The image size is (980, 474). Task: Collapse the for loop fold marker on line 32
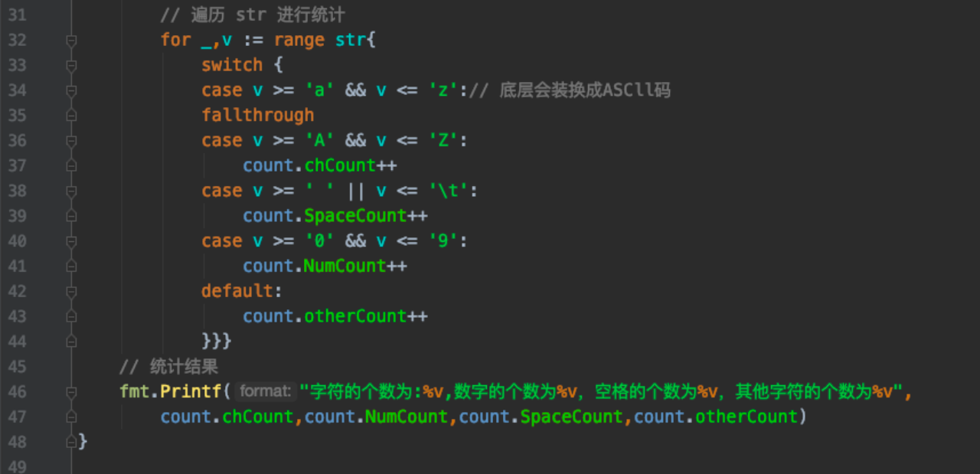[x=71, y=40]
